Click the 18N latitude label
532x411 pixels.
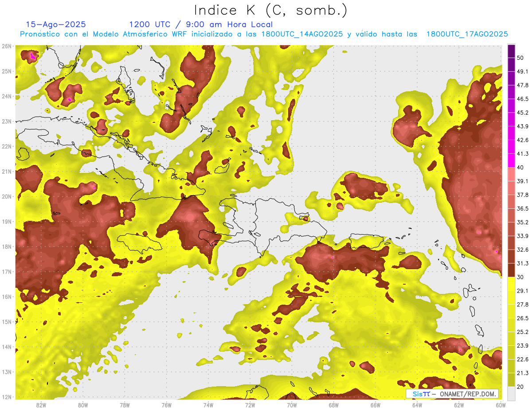pyautogui.click(x=7, y=247)
